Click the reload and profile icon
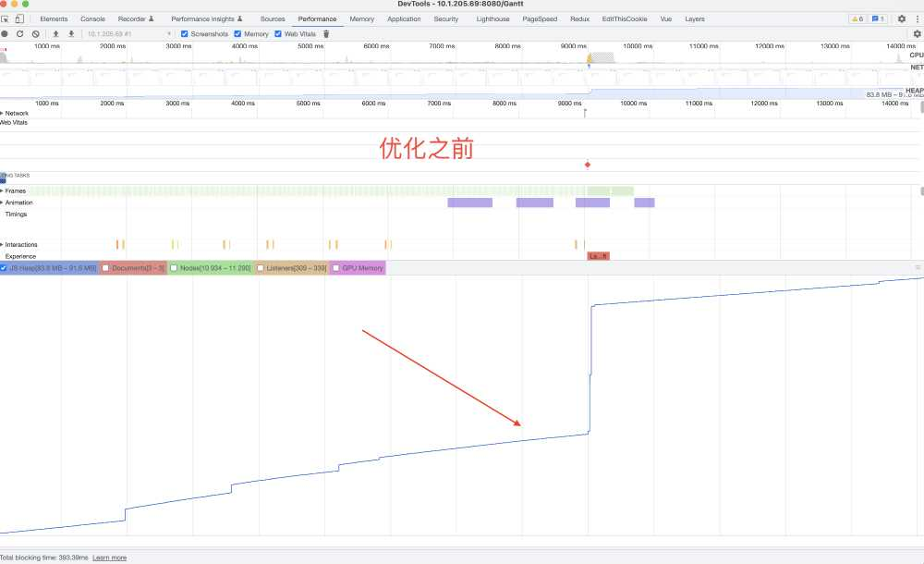The height and width of the screenshot is (564, 924). [x=19, y=34]
